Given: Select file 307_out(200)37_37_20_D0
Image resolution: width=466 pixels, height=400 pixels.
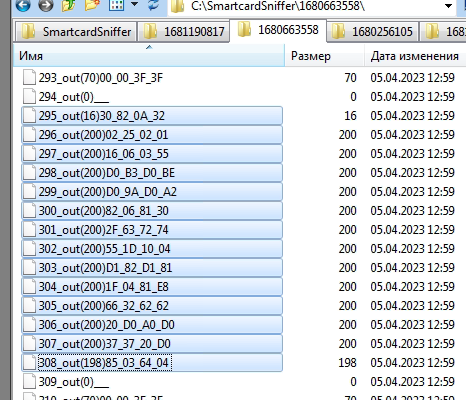Looking at the screenshot, I should coord(152,344).
